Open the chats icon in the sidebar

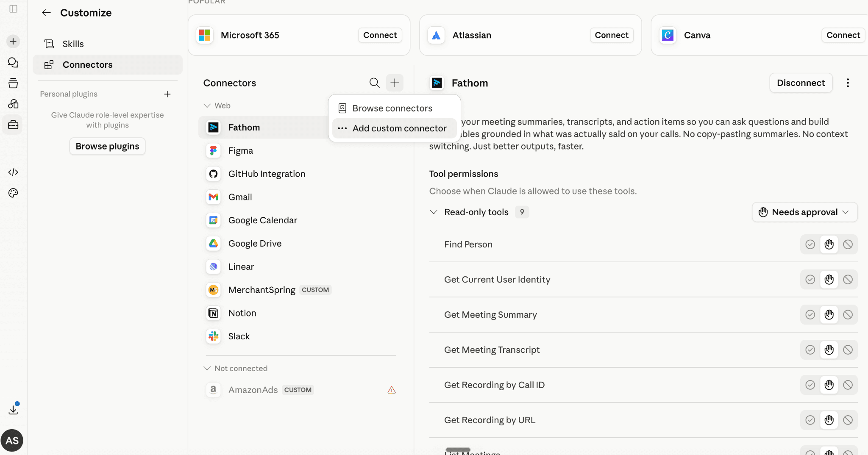tap(13, 62)
